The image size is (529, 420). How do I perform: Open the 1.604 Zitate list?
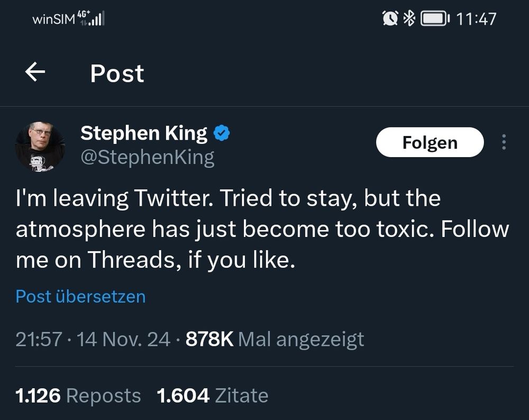[x=212, y=395]
